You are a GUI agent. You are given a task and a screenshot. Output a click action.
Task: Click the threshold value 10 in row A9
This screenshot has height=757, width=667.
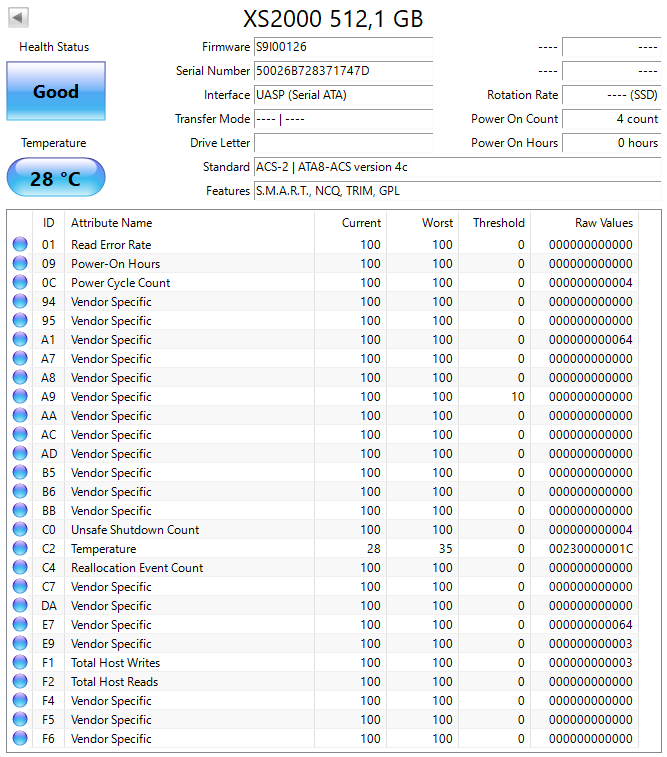point(518,397)
